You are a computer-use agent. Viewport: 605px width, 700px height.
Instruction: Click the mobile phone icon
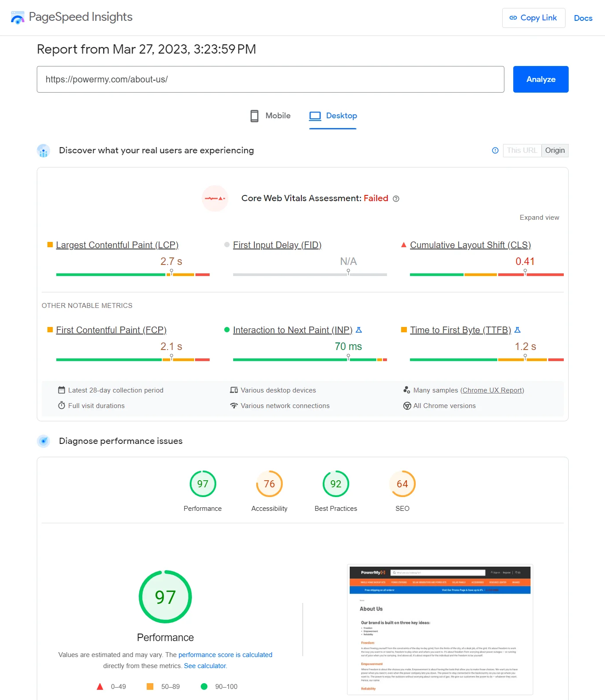[254, 116]
